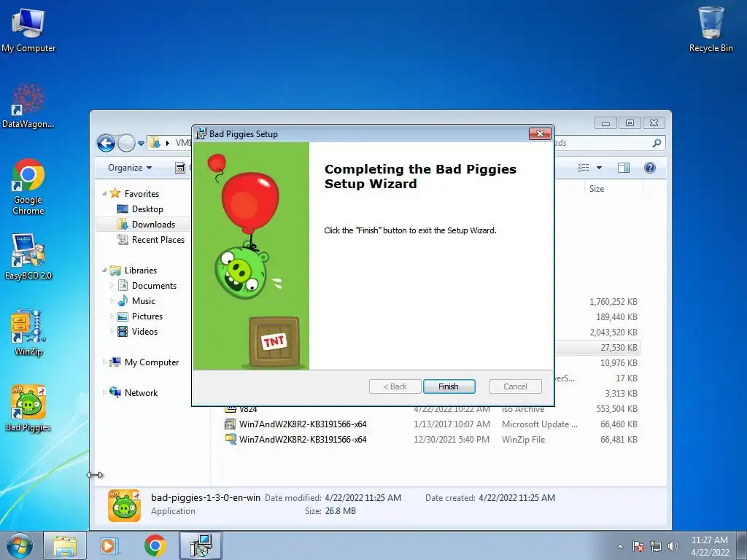Viewport: 747px width, 560px height.
Task: Open the Action Center flag icon
Action: click(638, 546)
